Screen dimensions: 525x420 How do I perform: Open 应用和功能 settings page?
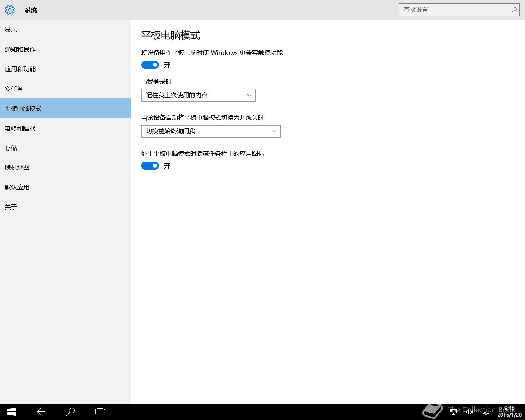(x=66, y=69)
